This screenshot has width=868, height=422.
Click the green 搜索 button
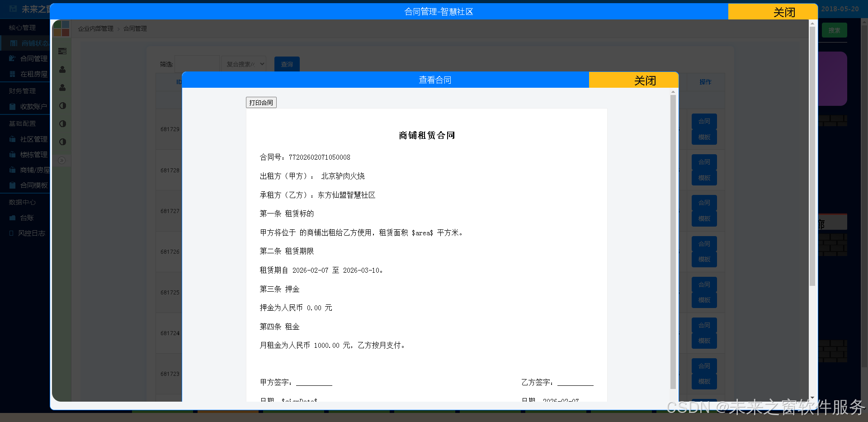pos(834,30)
